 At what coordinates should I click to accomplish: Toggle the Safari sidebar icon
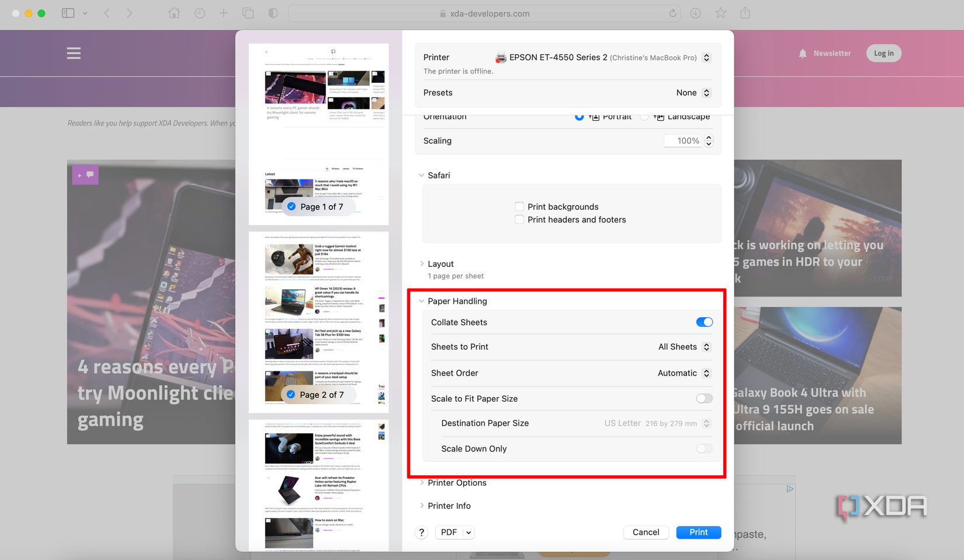pyautogui.click(x=68, y=13)
